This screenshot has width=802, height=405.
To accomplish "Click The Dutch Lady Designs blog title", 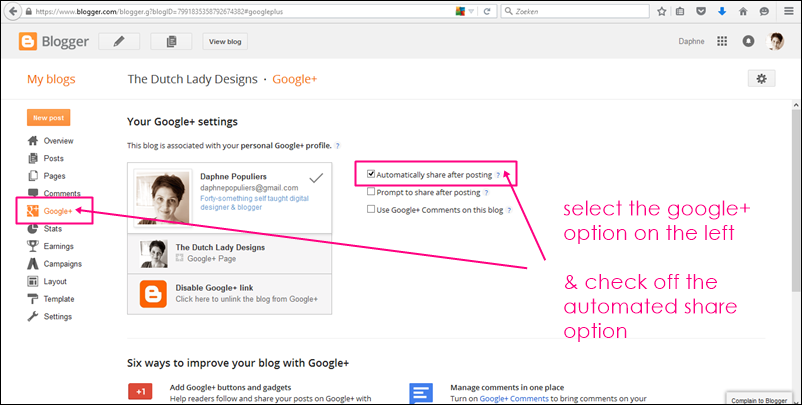I will coord(192,79).
